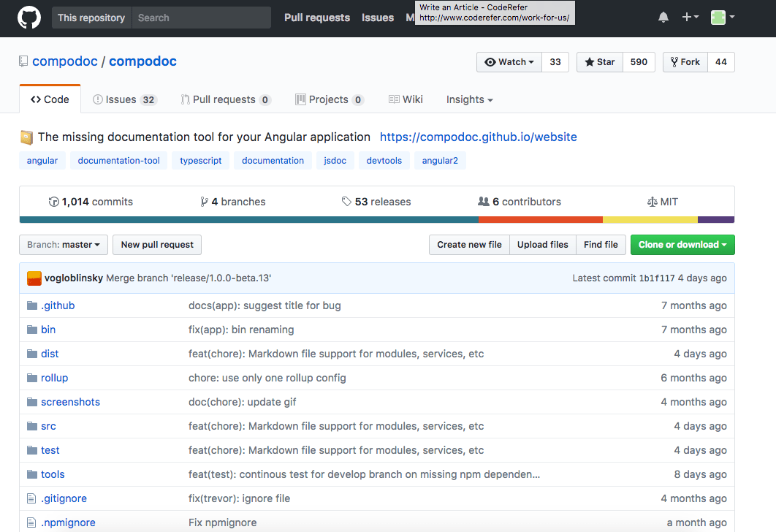Fork the compodoc repository
Viewport: 776px width, 532px height.
[x=685, y=62]
